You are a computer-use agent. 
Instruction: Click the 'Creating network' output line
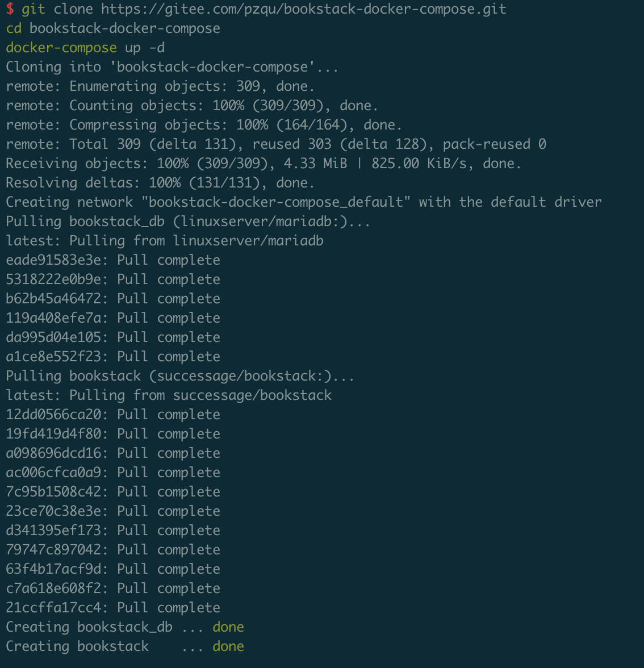[304, 202]
